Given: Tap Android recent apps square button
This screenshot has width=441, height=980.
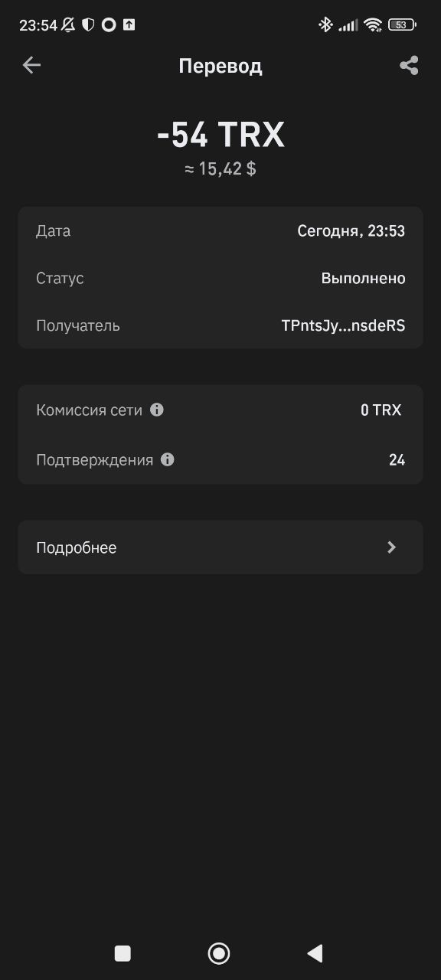Looking at the screenshot, I should [x=122, y=952].
